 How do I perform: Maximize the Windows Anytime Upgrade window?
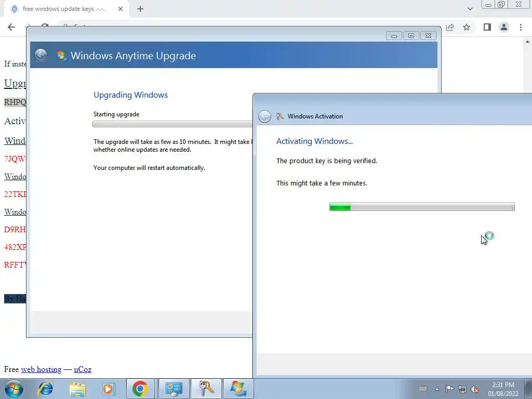(x=411, y=36)
